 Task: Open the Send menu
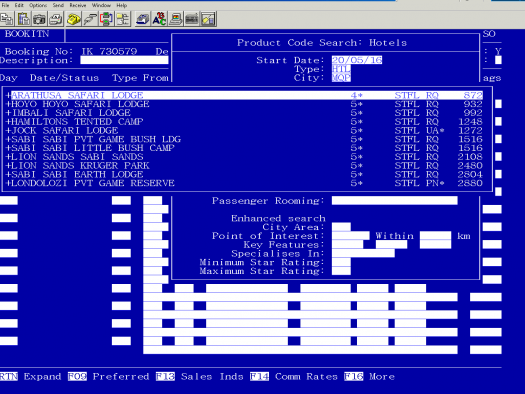point(58,5)
